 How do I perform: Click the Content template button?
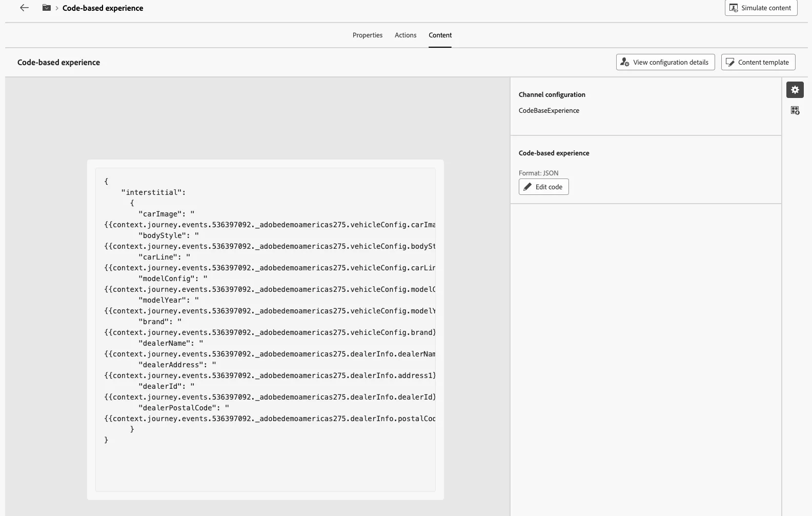[758, 62]
